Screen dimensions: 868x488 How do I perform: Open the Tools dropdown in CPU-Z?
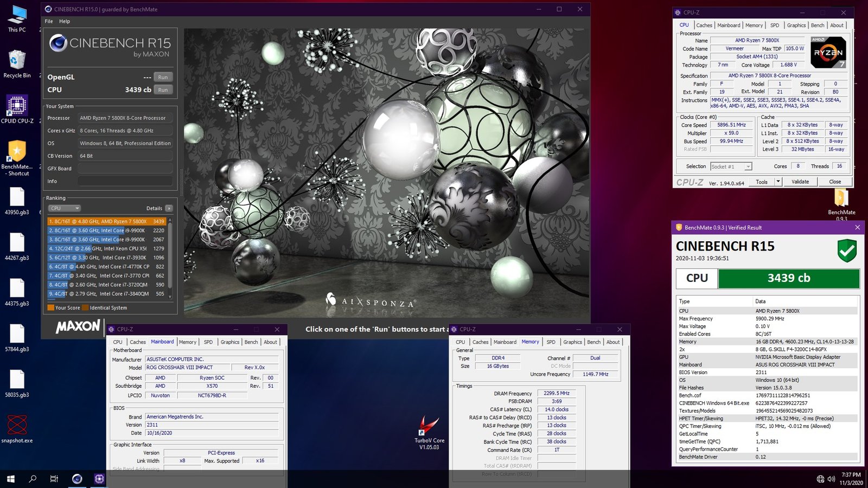click(765, 182)
